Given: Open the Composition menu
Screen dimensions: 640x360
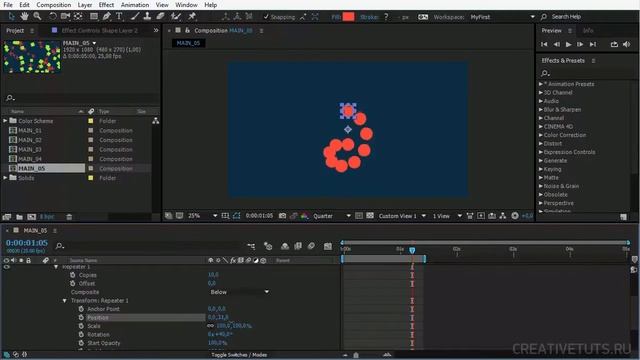Looking at the screenshot, I should [53, 5].
